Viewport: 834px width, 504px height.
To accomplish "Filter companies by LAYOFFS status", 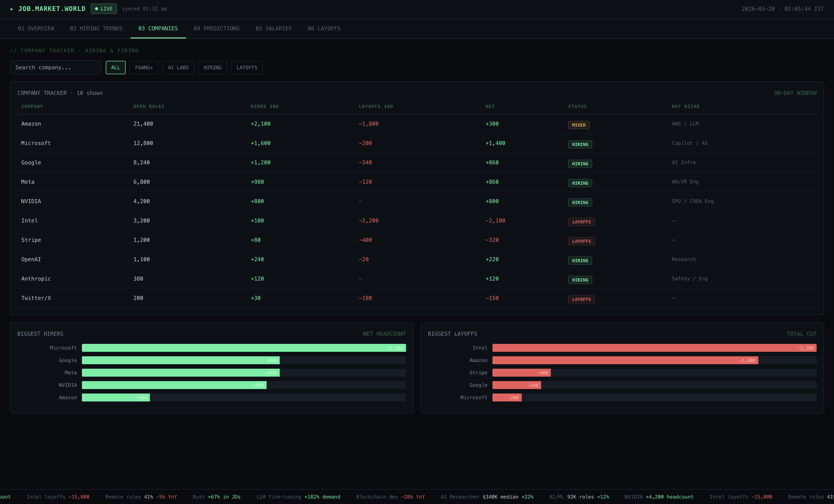I will (x=247, y=67).
